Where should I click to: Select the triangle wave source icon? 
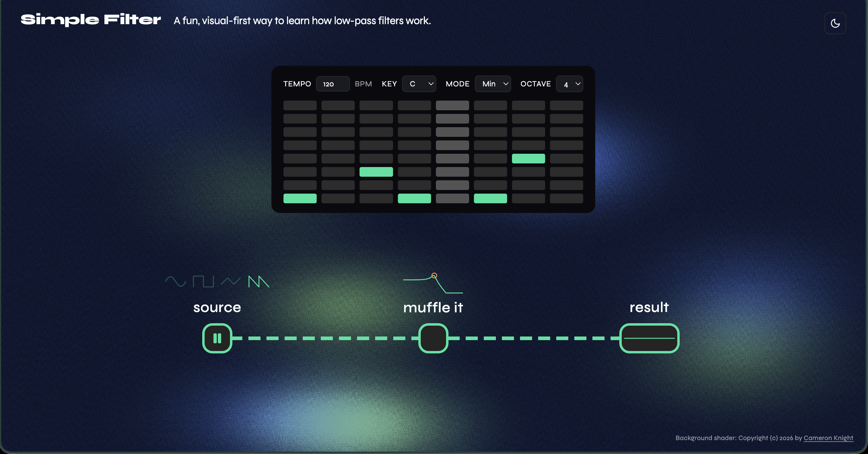click(231, 281)
